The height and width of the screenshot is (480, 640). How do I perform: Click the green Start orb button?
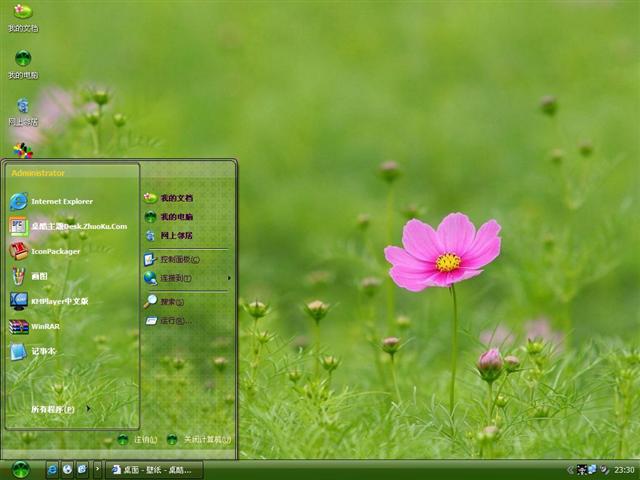(20, 469)
